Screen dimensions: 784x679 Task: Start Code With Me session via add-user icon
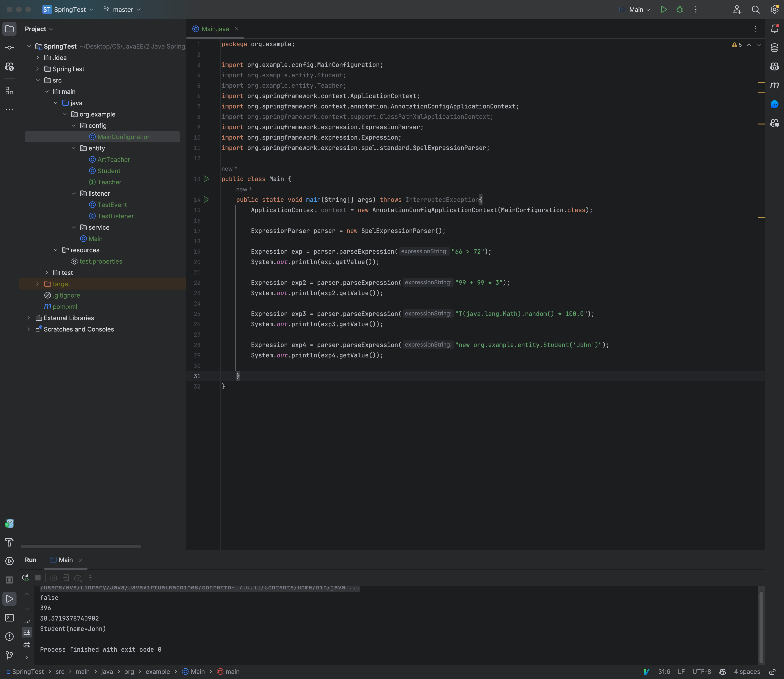(737, 9)
